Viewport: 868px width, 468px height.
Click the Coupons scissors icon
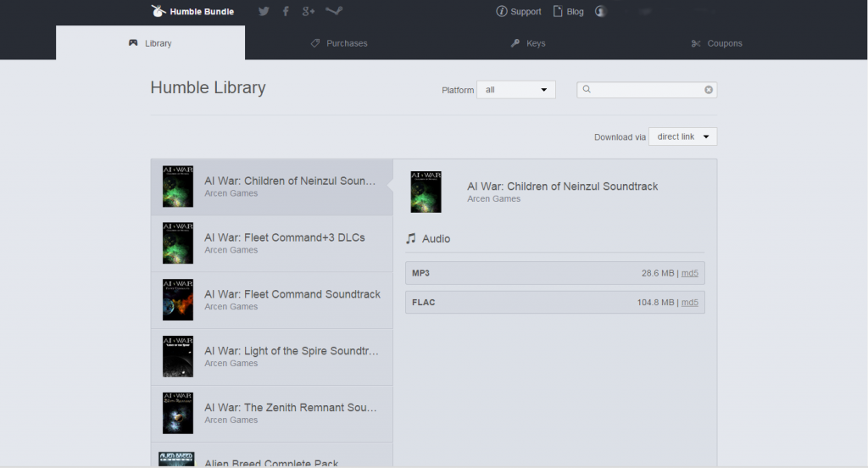point(696,43)
